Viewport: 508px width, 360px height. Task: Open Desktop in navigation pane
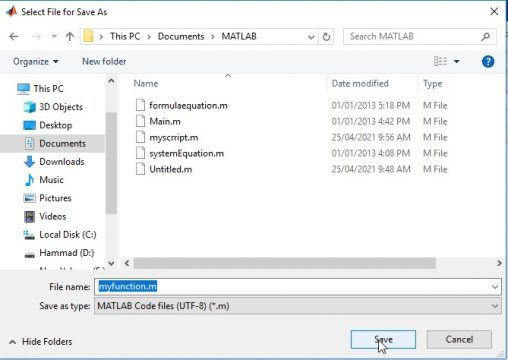56,125
